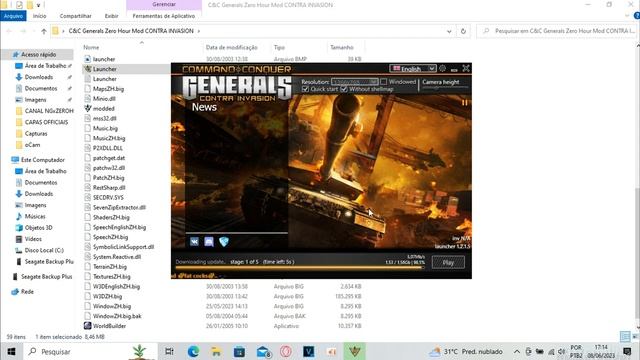
Task: Open the VK social link icon
Action: coord(194,242)
